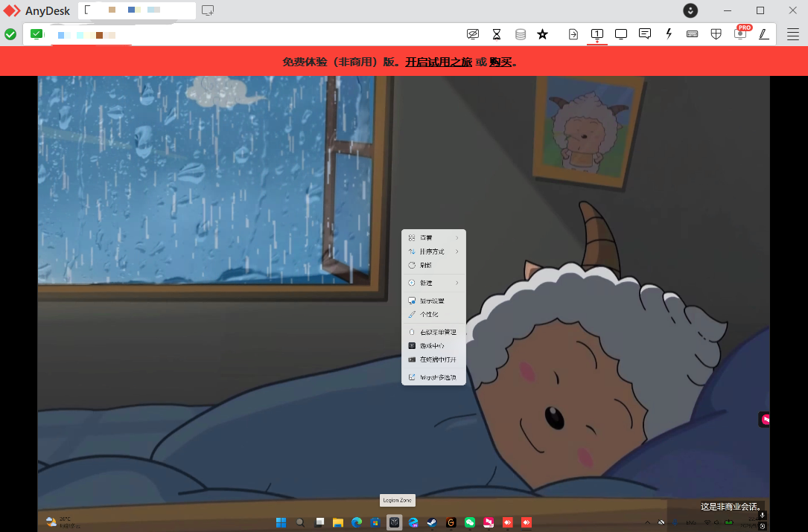This screenshot has width=808, height=532.
Task: Select 右键菜单管理 in context menu
Action: click(x=433, y=332)
